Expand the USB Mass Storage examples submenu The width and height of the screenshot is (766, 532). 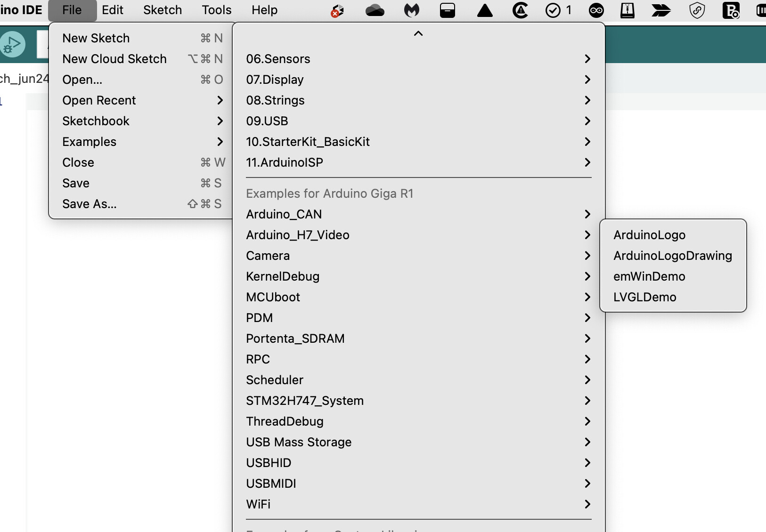pos(418,442)
